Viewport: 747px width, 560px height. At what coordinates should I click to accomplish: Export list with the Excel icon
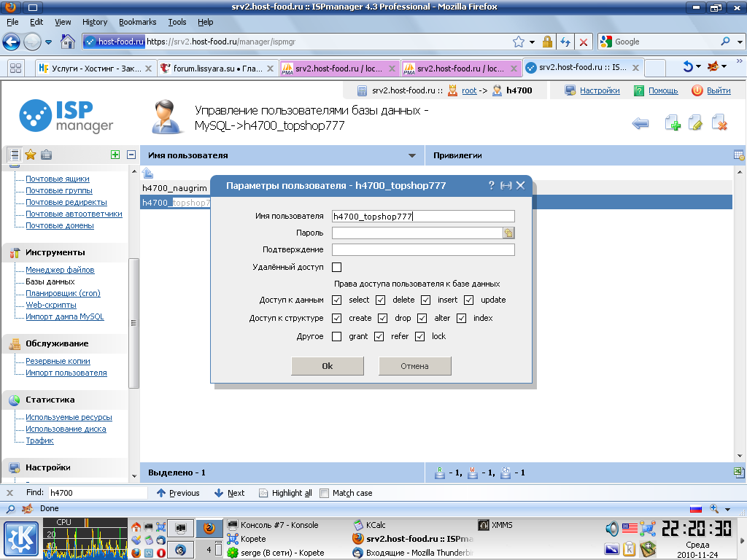pos(739,472)
